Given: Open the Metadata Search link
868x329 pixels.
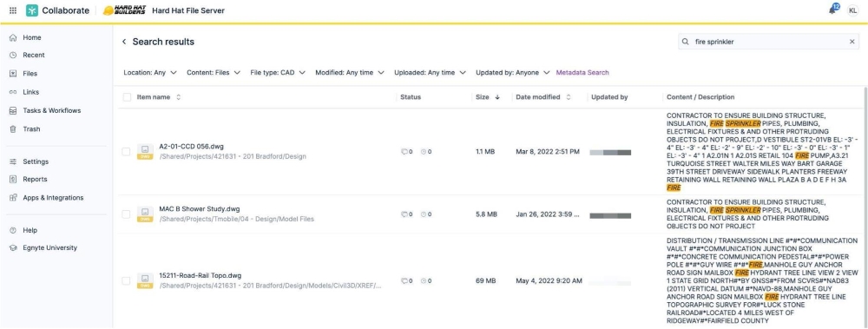Looking at the screenshot, I should (582, 73).
